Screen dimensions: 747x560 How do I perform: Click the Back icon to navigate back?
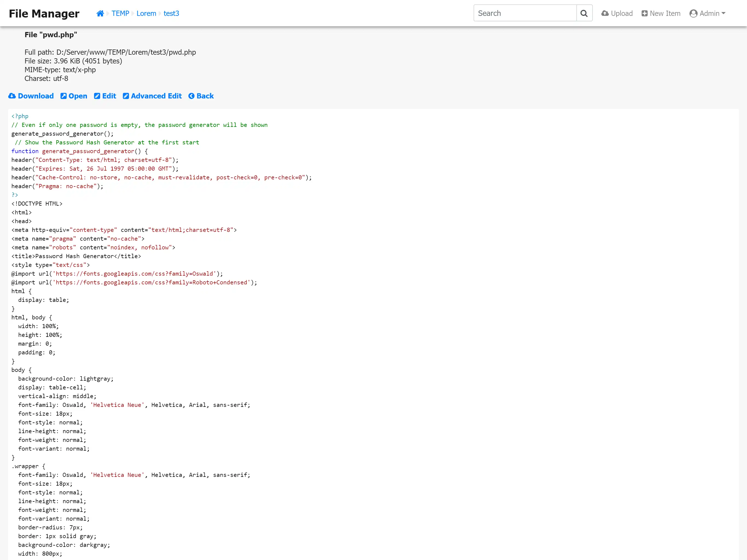191,96
